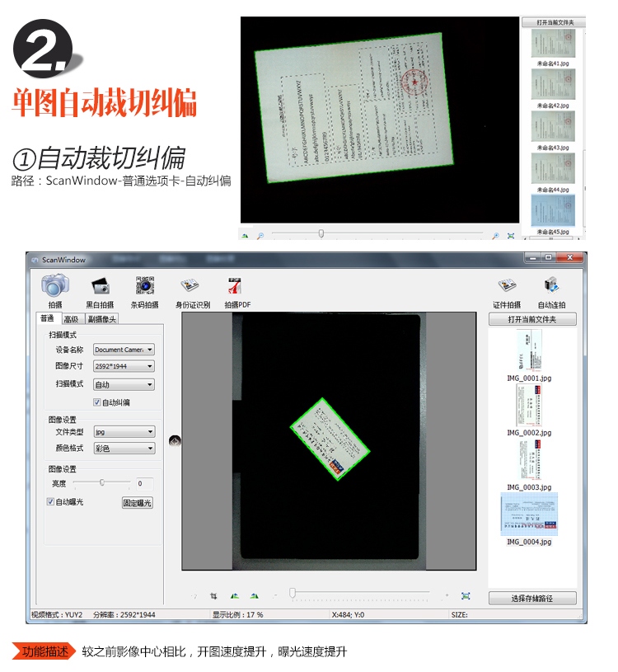This screenshot has height=672, width=618.
Task: Toggle the 自动纠偏 checkbox
Action: click(97, 402)
